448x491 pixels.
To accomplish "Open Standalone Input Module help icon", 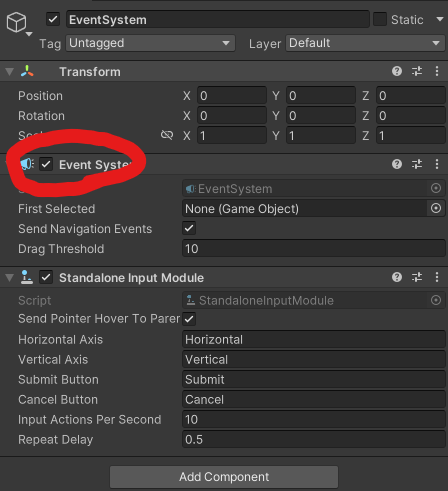I will tap(397, 277).
